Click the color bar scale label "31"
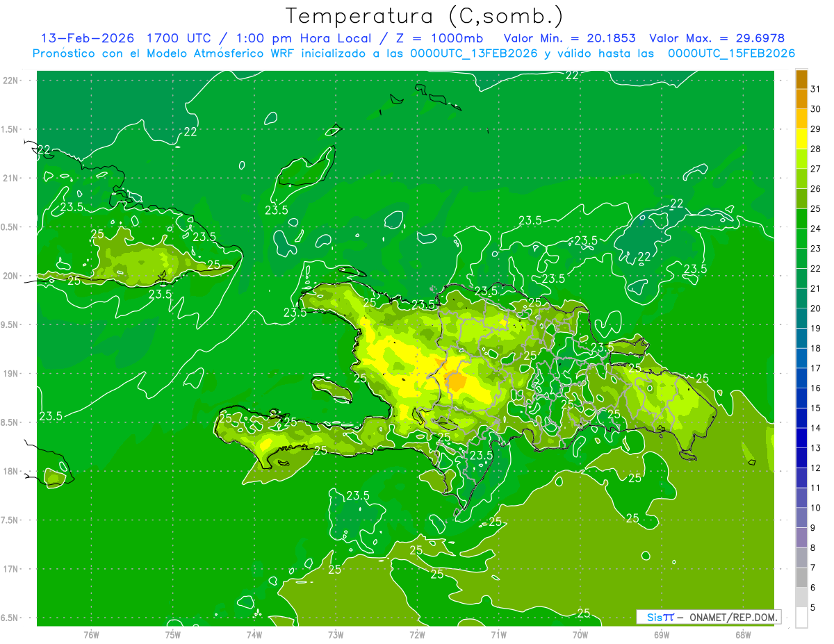Viewport: 834px width, 644px height. [816, 89]
